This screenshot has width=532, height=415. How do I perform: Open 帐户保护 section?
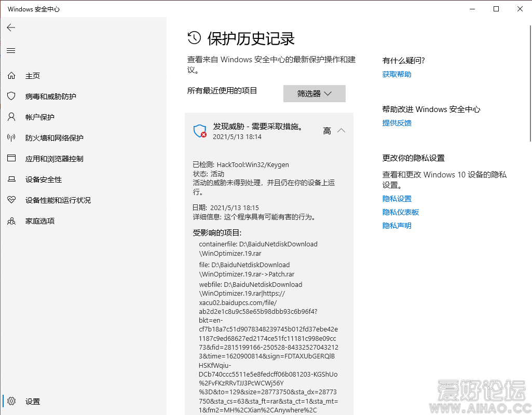(39, 117)
